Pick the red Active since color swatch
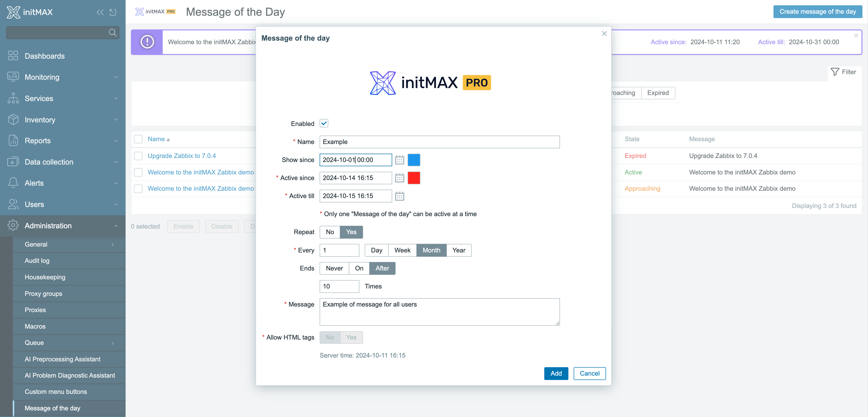This screenshot has height=417, width=868. pyautogui.click(x=414, y=178)
